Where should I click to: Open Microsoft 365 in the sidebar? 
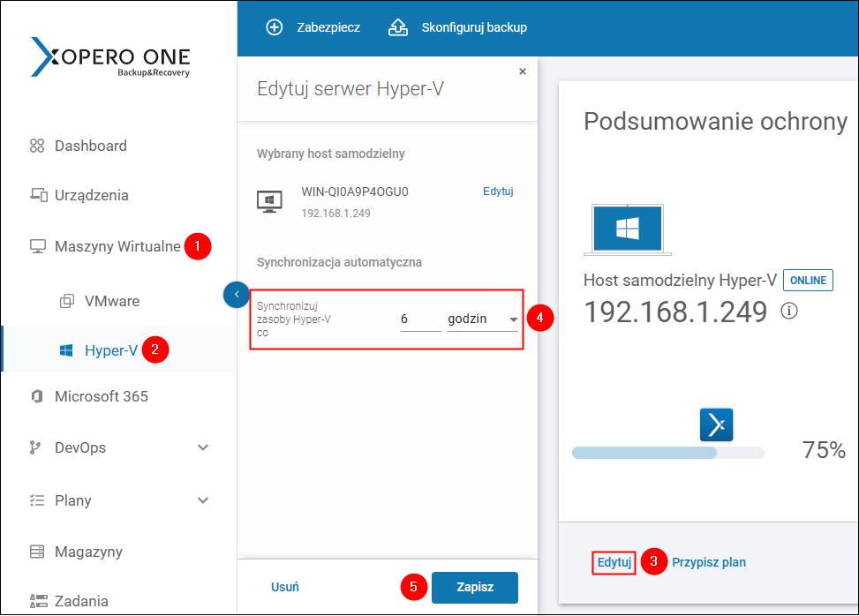click(x=102, y=396)
